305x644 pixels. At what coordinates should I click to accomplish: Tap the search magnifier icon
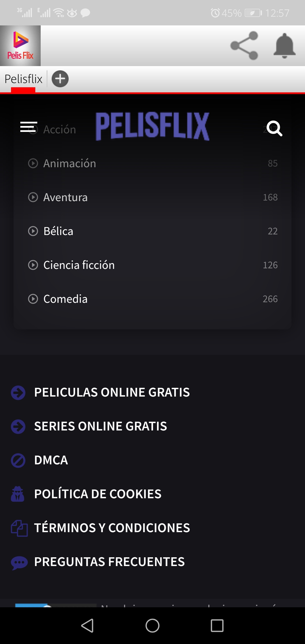coord(274,129)
